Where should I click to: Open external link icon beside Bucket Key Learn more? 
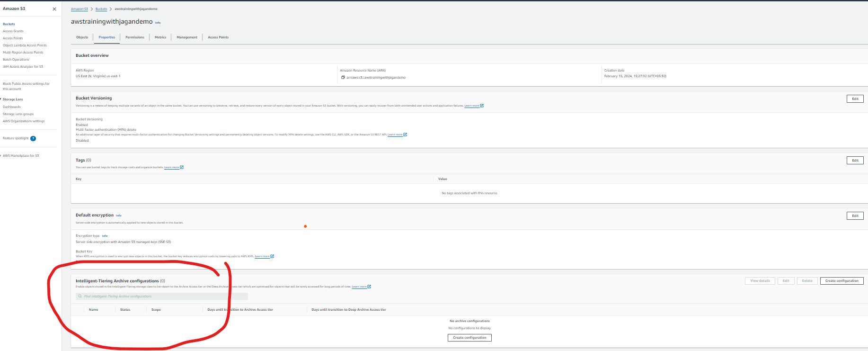(272, 256)
